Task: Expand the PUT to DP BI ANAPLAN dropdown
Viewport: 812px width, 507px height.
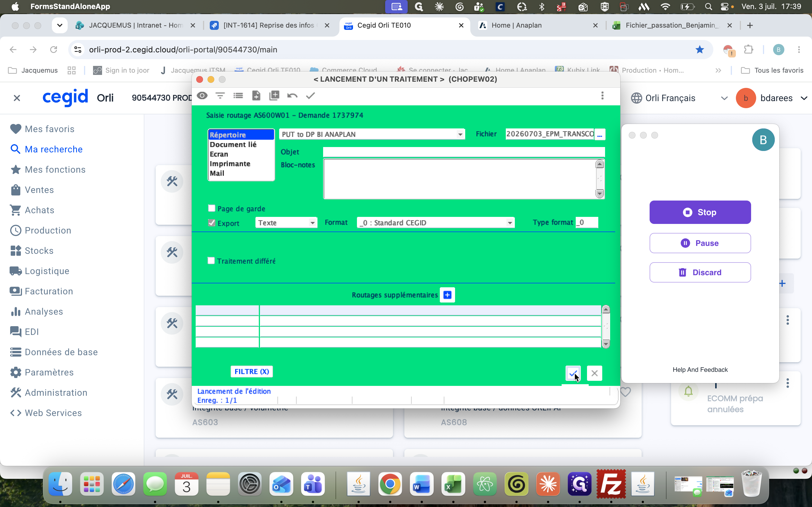Action: [460, 134]
